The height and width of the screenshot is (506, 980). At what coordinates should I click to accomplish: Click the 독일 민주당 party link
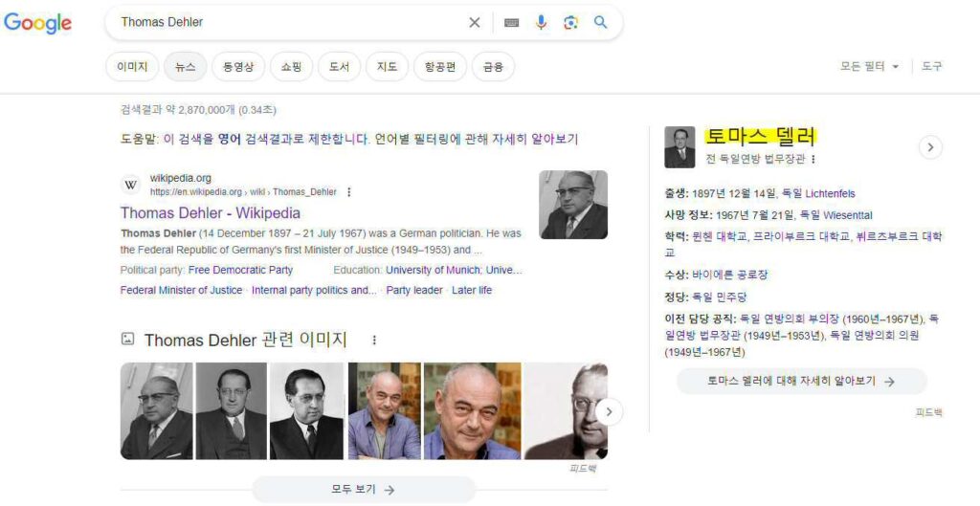(x=720, y=297)
